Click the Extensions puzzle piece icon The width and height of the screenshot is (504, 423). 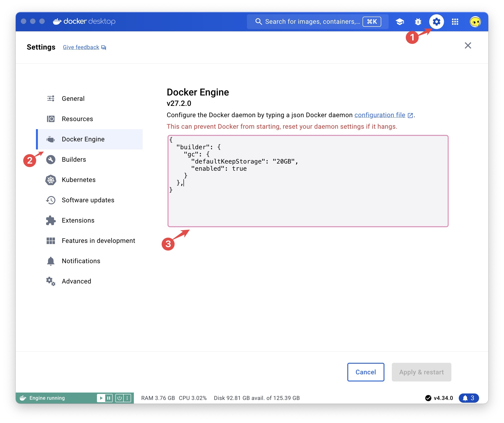[51, 220]
